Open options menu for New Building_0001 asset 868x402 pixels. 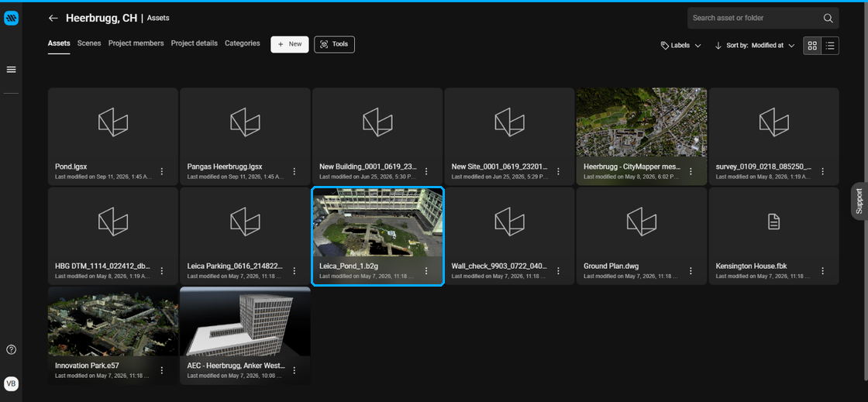(426, 171)
